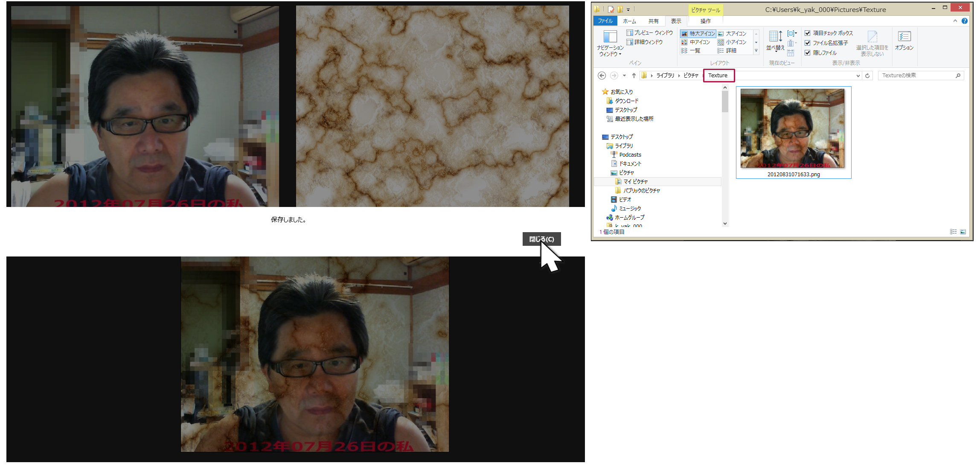Click the search magnifier icon
The image size is (980, 469).
(x=958, y=76)
